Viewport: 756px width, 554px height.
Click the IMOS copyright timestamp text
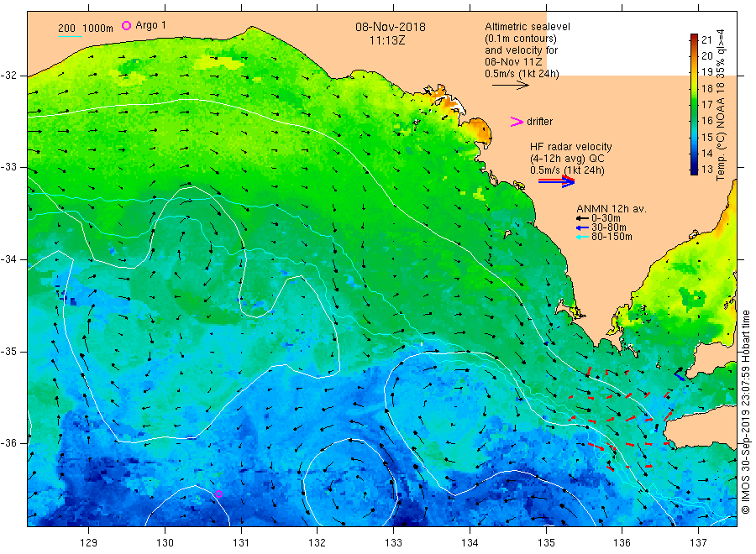pyautogui.click(x=745, y=411)
